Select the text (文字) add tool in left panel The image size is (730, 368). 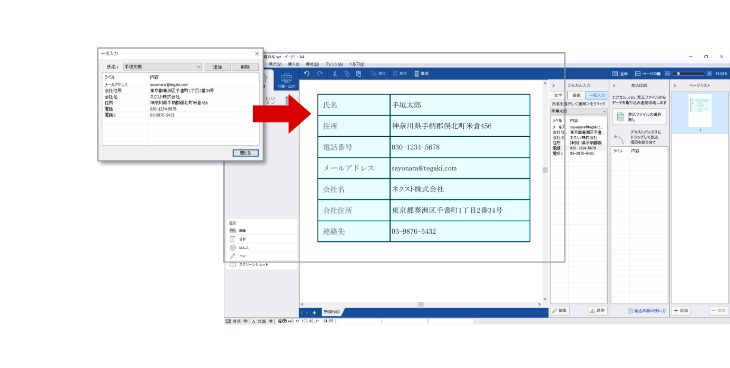click(261, 239)
